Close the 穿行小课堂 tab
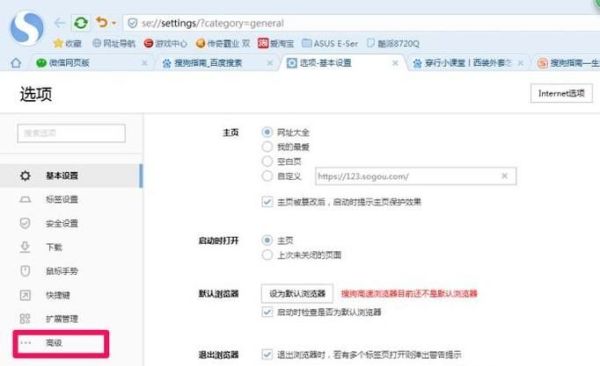 click(520, 63)
